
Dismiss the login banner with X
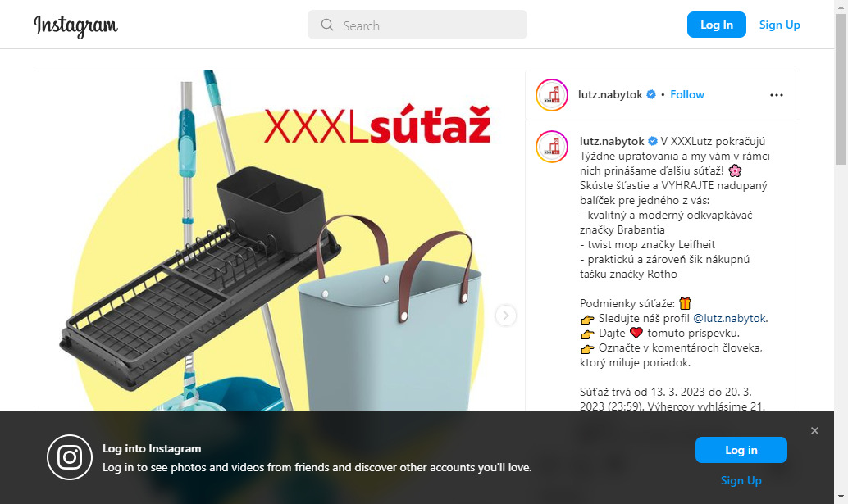click(814, 430)
